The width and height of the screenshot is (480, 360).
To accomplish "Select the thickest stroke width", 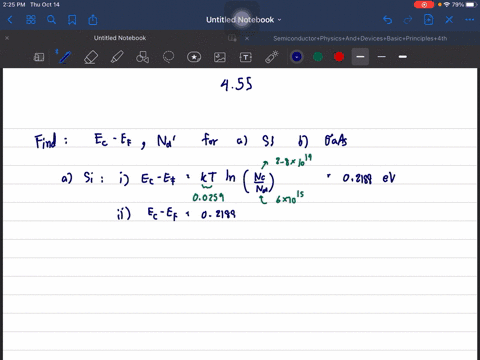I will 403,57.
